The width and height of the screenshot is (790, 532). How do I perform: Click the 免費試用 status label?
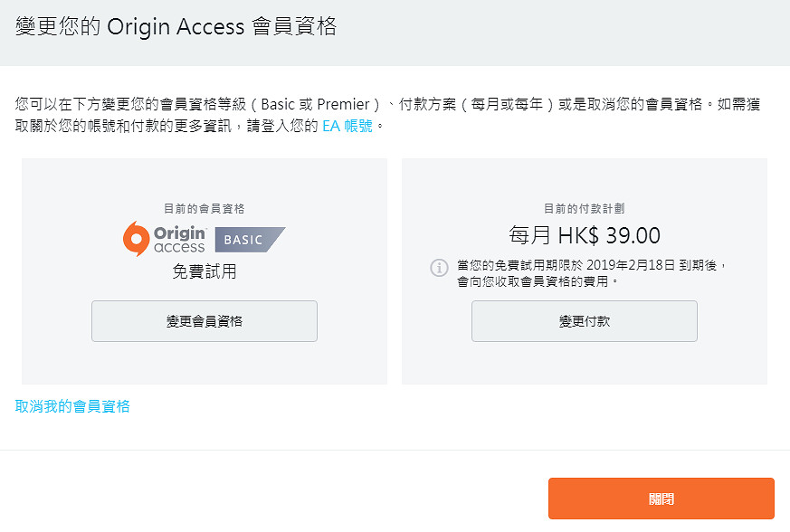coord(205,271)
